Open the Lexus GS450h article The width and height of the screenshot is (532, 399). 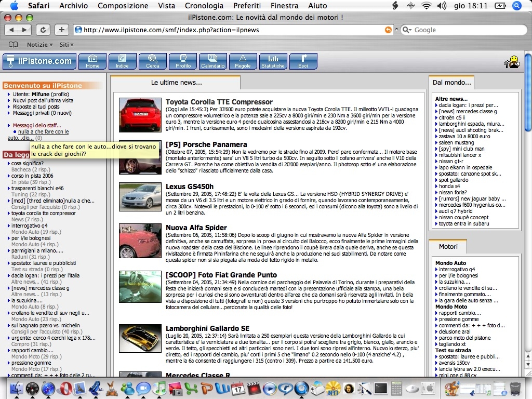[190, 187]
